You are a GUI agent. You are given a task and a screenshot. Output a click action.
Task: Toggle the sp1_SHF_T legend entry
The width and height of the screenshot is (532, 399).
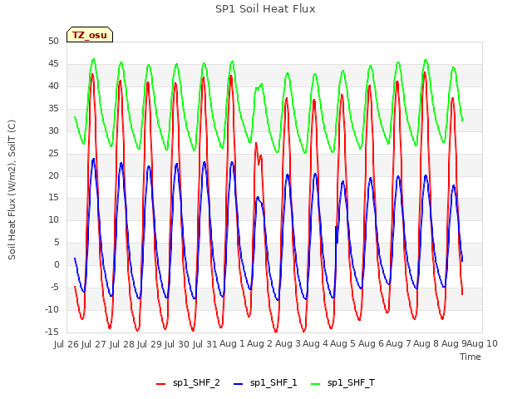pyautogui.click(x=342, y=383)
